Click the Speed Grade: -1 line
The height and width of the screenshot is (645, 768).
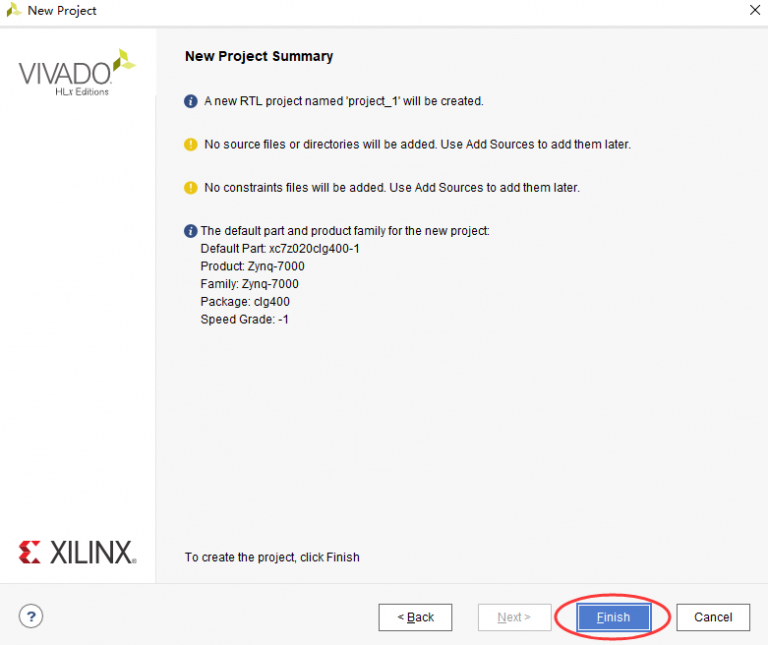pyautogui.click(x=244, y=319)
